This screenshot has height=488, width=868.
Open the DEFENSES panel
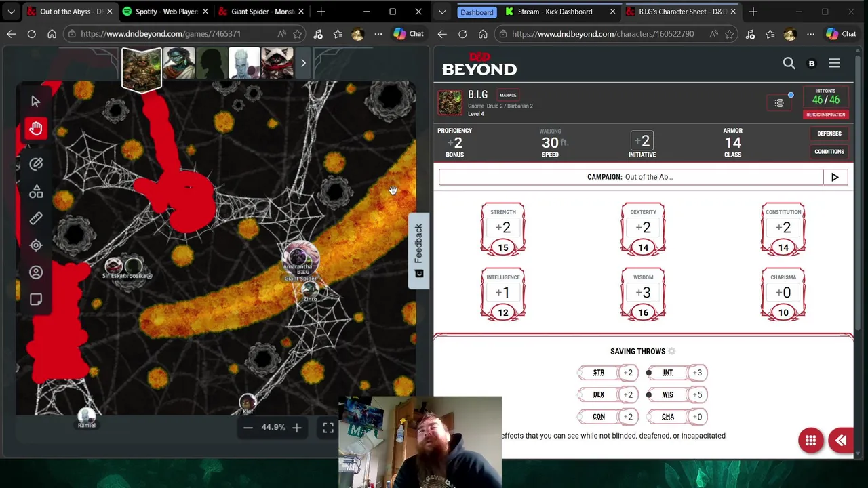click(829, 134)
